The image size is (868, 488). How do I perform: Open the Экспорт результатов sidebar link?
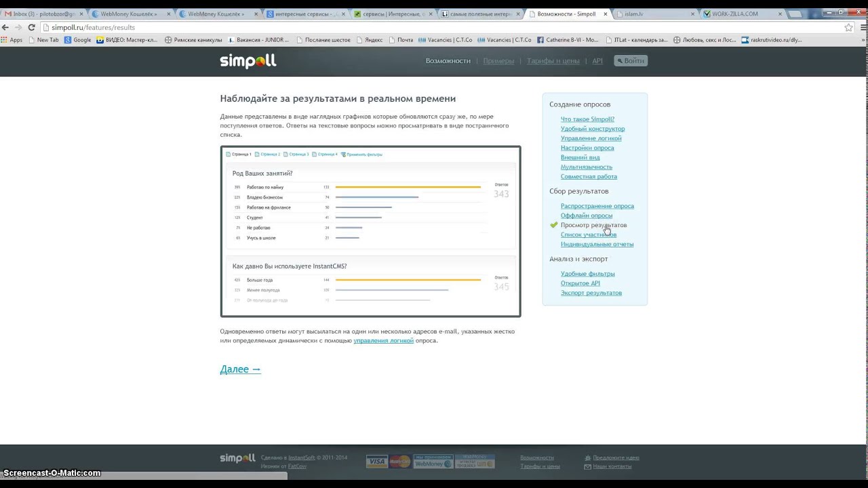[591, 293]
